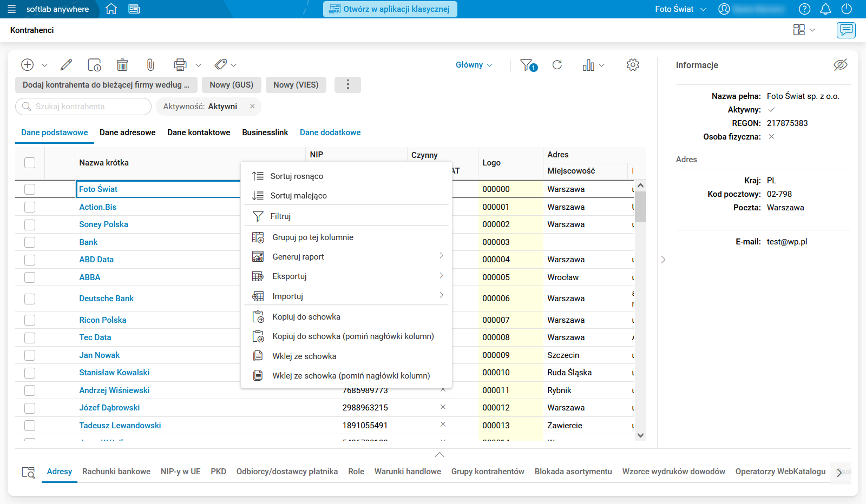Remove the Aktywność: Aktywni filter chip
Image resolution: width=866 pixels, height=504 pixels.
click(x=252, y=107)
